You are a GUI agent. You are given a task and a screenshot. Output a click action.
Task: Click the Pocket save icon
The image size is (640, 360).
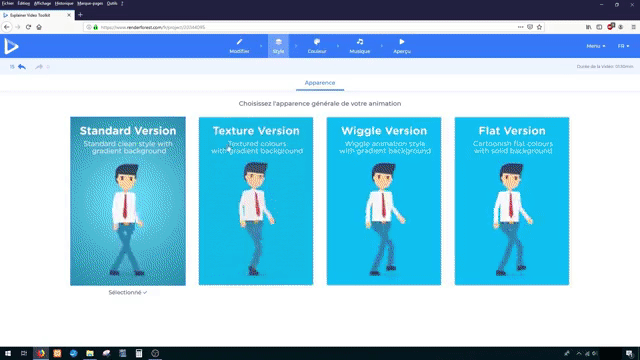pos(530,27)
